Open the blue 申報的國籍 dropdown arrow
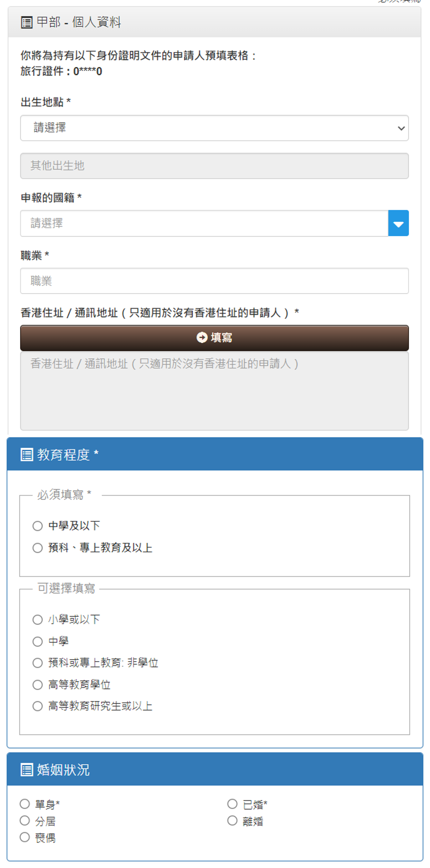 pos(398,223)
